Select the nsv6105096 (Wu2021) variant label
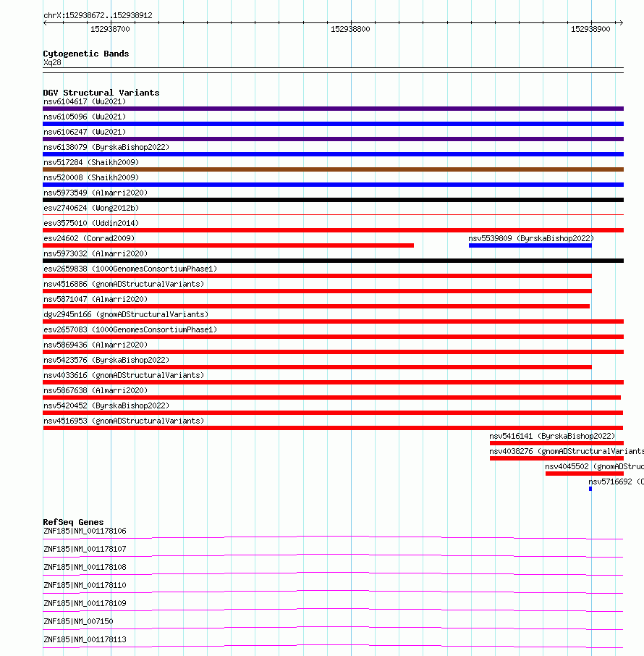Image resolution: width=644 pixels, height=656 pixels. click(x=85, y=117)
